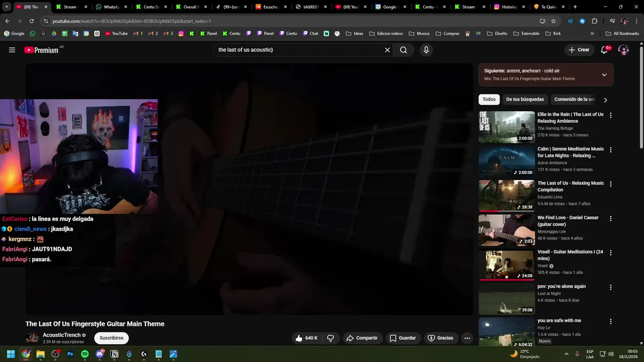
Task: Expand the Mix playlist panel chevron
Action: (604, 75)
